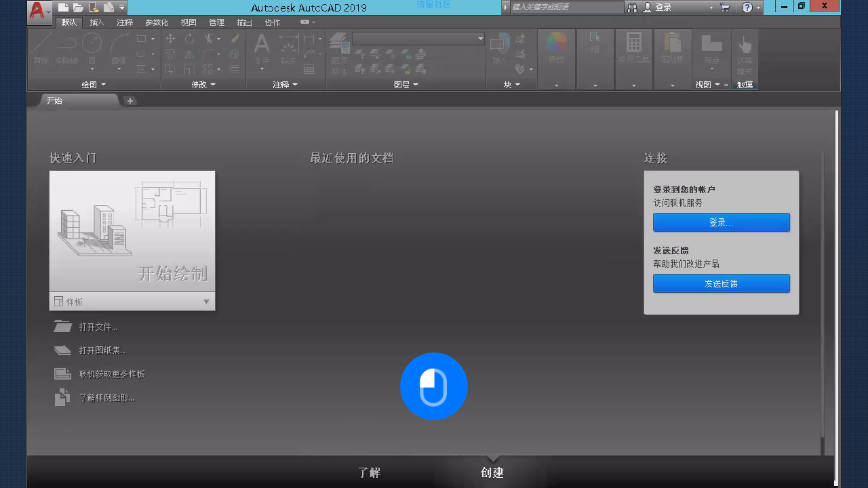Click the Rotate tool in the 修改 panel
Image resolution: width=868 pixels, height=488 pixels.
coord(189,39)
